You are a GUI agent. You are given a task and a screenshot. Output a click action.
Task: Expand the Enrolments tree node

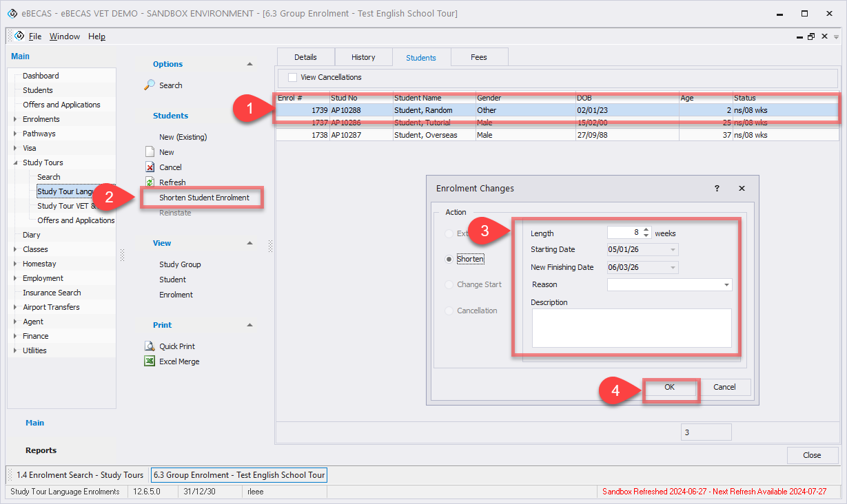point(16,119)
